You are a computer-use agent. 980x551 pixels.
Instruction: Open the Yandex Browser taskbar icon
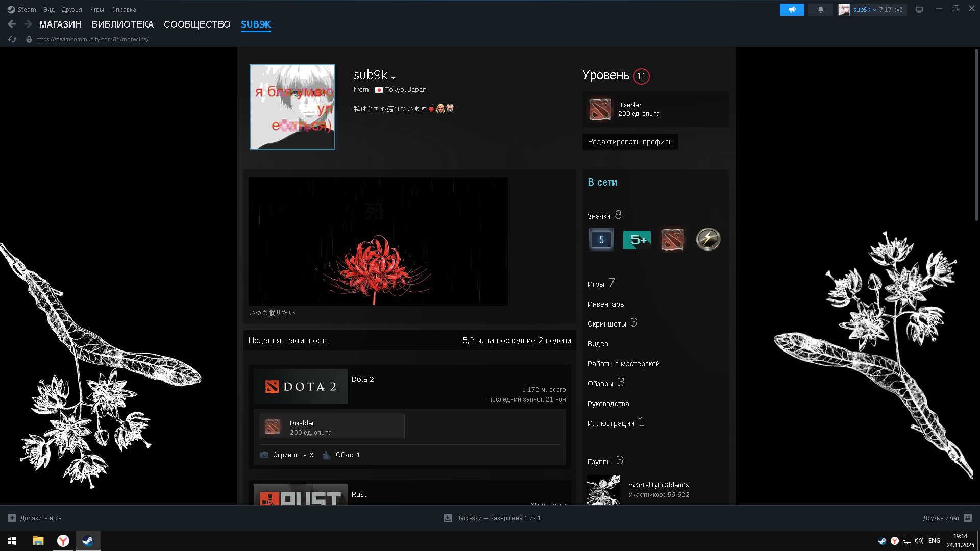(63, 541)
